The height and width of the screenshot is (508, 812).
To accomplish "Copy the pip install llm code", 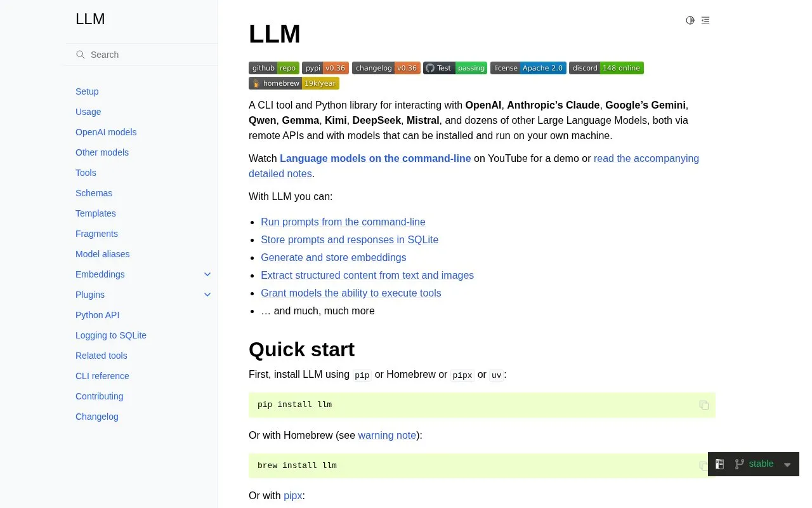I will point(704,405).
